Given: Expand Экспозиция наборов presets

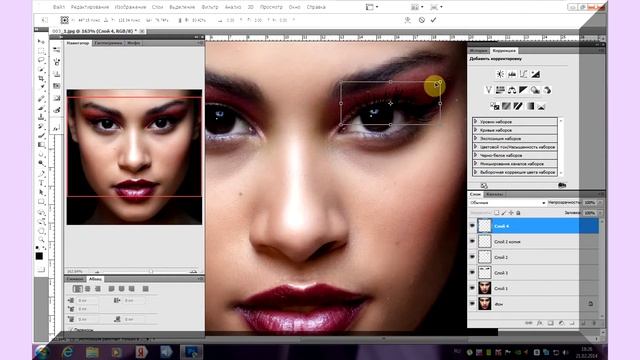Looking at the screenshot, I should click(x=476, y=138).
